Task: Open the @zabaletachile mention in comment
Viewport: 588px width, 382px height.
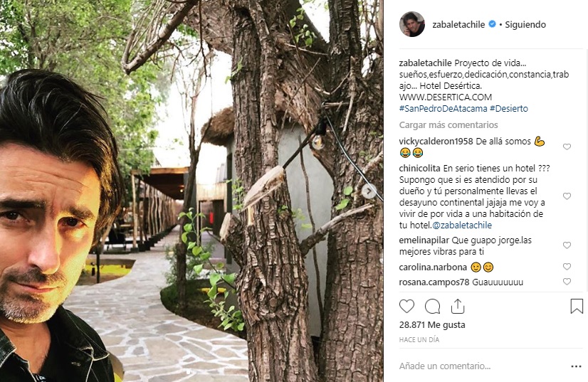Action: tap(461, 226)
